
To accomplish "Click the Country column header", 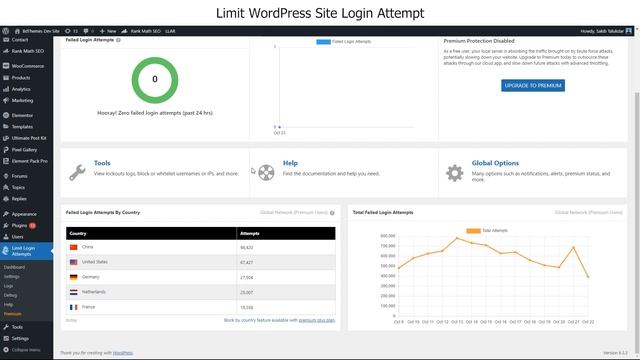I will (x=151, y=233).
